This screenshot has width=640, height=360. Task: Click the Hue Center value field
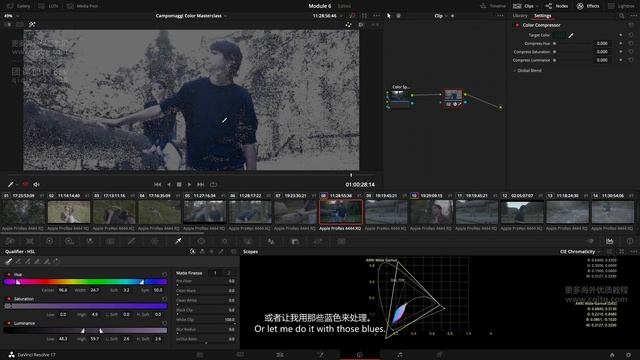[x=63, y=290]
